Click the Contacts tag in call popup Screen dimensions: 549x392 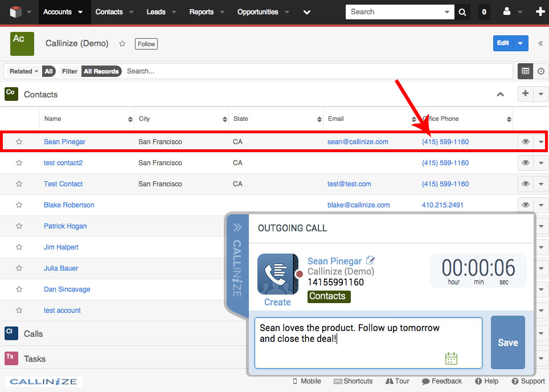point(329,296)
